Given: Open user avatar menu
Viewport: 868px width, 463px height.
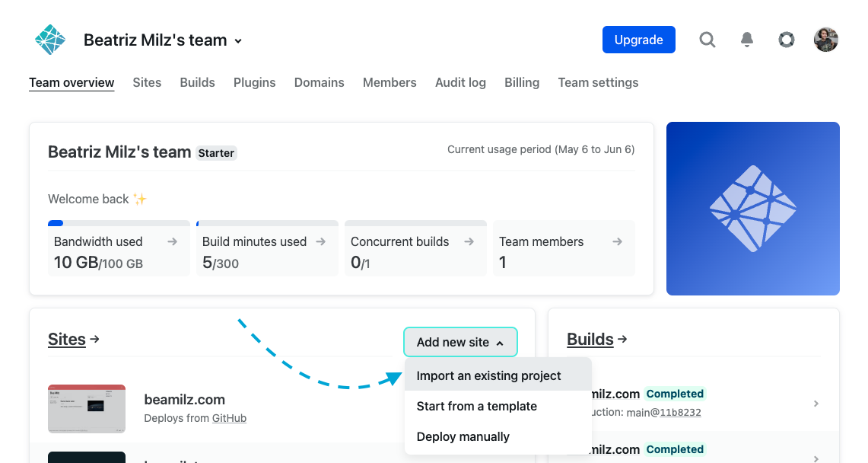Looking at the screenshot, I should click(825, 40).
